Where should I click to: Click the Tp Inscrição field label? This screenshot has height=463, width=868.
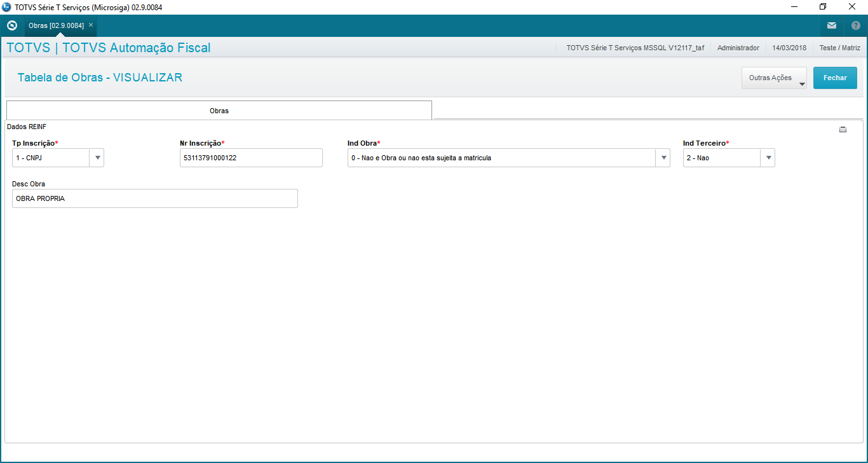[35, 143]
